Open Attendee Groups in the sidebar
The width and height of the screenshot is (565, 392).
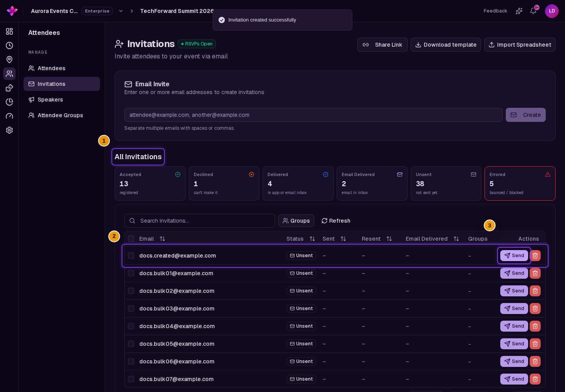[62, 115]
